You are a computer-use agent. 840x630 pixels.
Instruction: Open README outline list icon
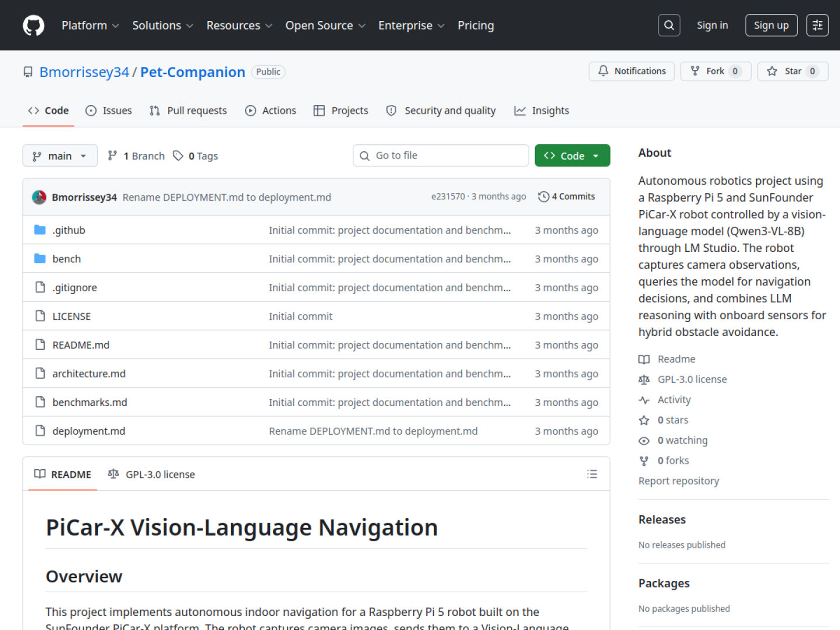tap(592, 474)
